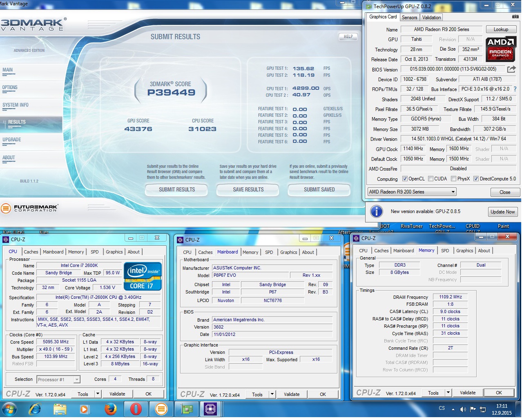Click Futuremark Corporation logo
Image resolution: width=522 pixels, height=420 pixels.
coord(29,208)
